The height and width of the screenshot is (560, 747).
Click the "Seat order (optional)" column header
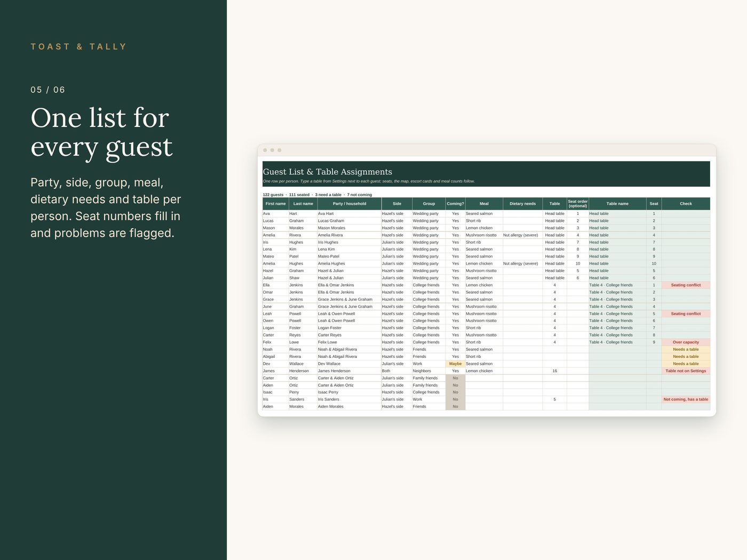click(578, 204)
